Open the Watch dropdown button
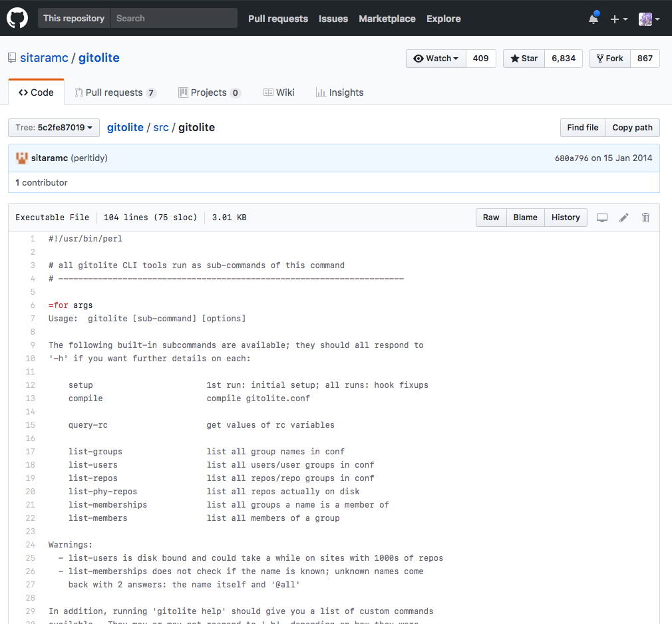This screenshot has height=624, width=672. [436, 59]
